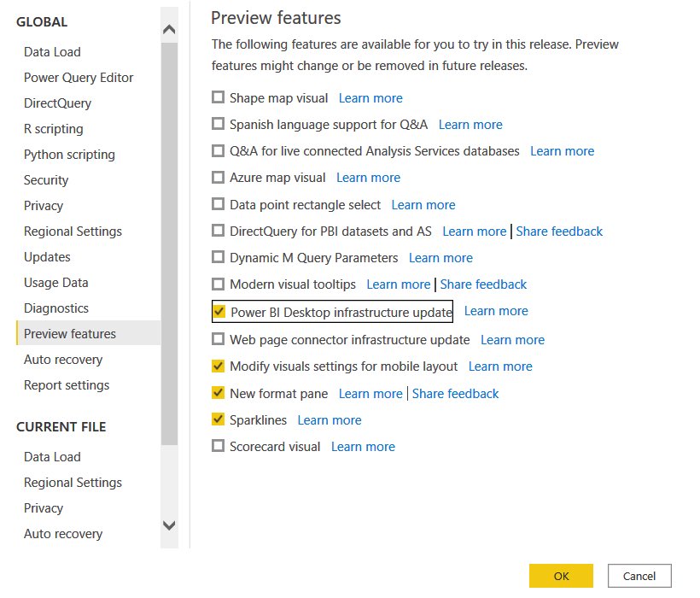Confirm changes with the OK button
This screenshot has width=700, height=598.
[561, 576]
